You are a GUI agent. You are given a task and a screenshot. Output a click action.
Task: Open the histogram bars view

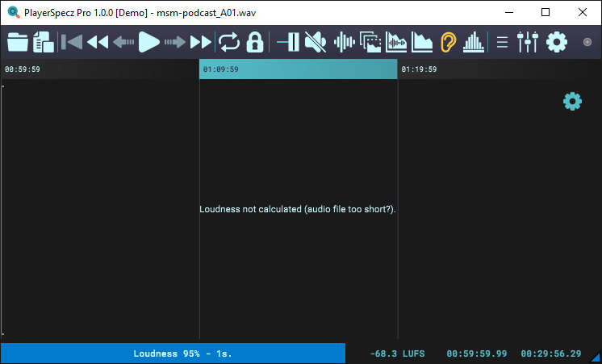(474, 42)
